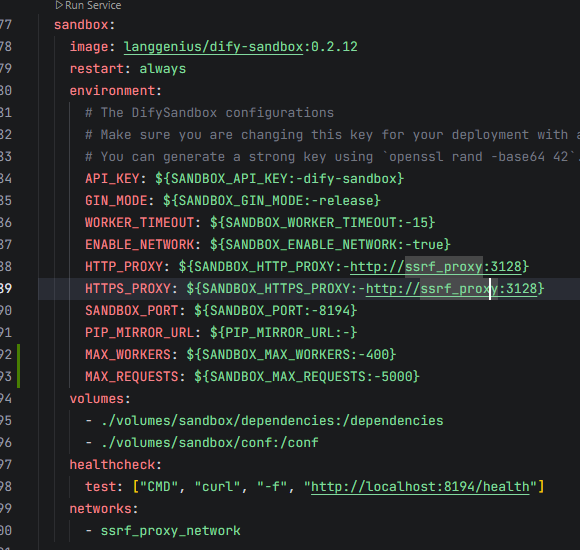
Task: Open the HTTP_PROXY ssrf_proxy:3128 URL
Action: [x=435, y=266]
